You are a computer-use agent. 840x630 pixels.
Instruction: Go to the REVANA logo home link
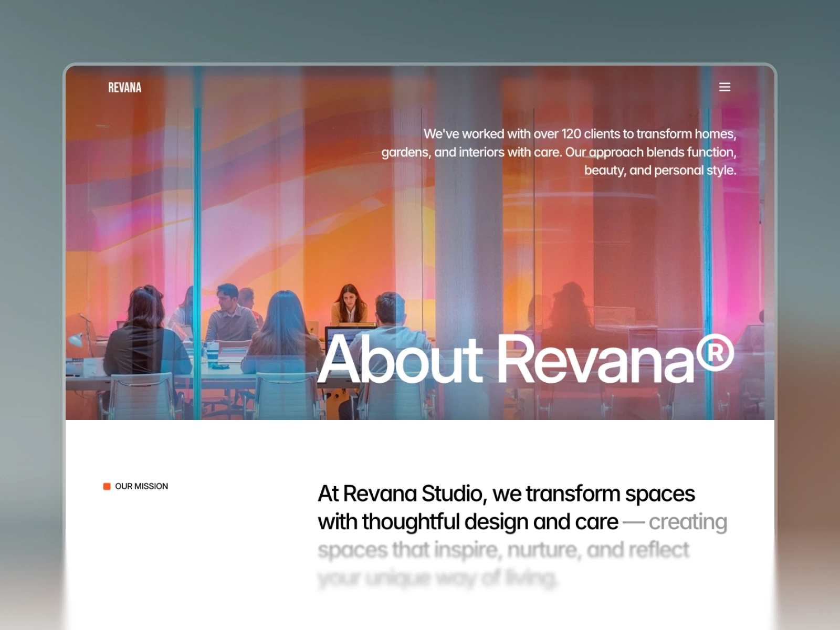point(124,88)
